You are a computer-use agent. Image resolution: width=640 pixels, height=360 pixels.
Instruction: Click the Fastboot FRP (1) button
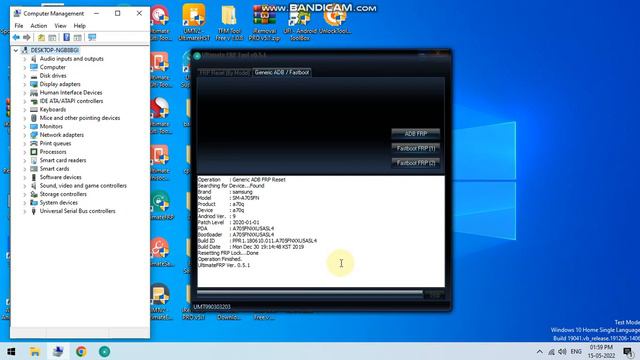coord(416,148)
